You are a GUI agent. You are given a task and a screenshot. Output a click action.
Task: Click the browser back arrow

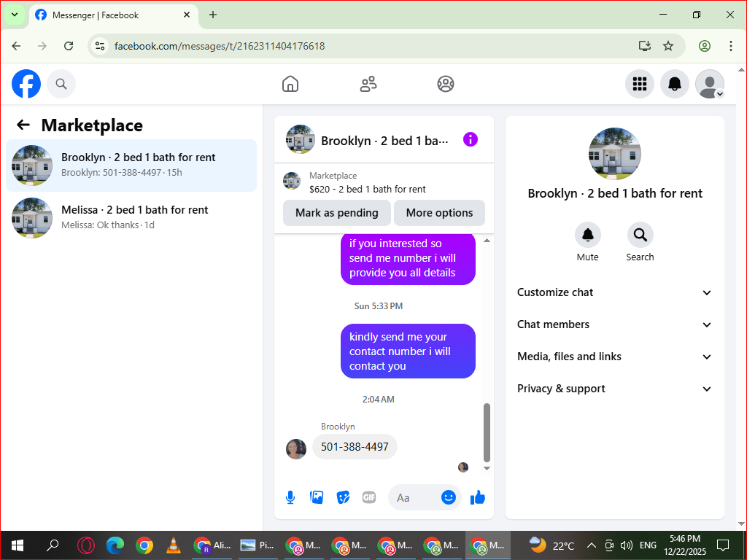coord(16,46)
